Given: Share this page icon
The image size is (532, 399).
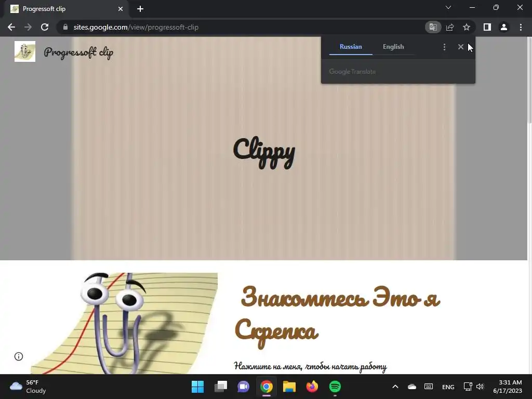Looking at the screenshot, I should coord(450,27).
